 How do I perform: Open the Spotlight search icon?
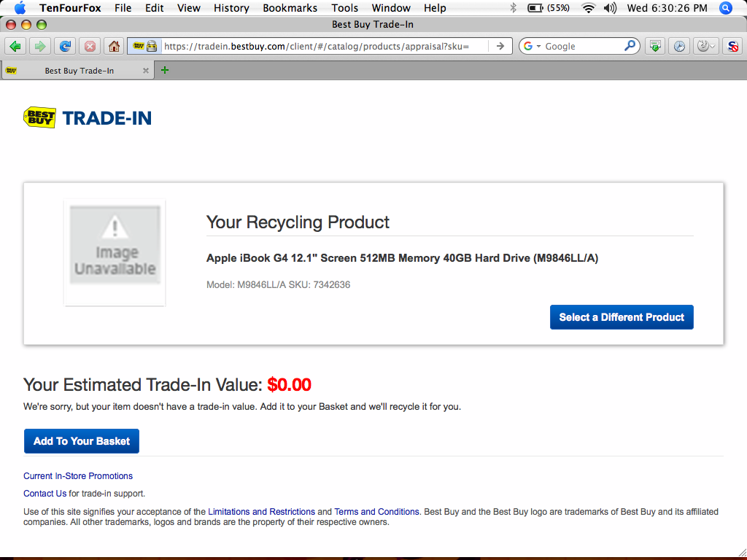(x=726, y=7)
